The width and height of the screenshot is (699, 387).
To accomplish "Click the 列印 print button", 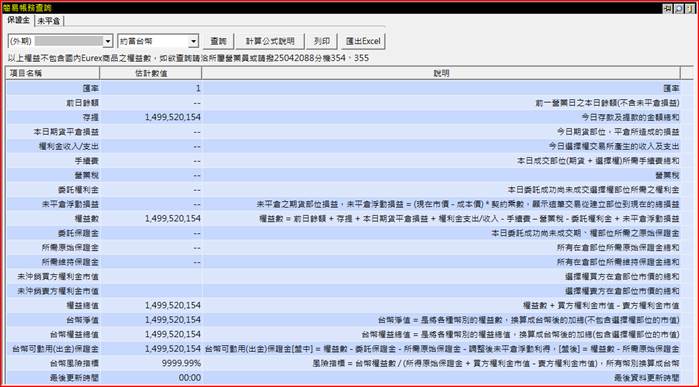I will click(322, 41).
